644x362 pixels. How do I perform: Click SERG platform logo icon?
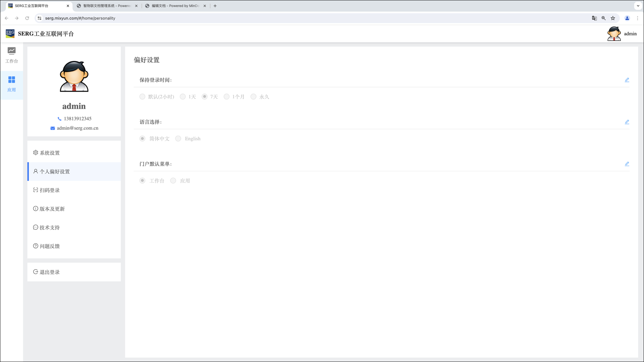click(x=10, y=34)
